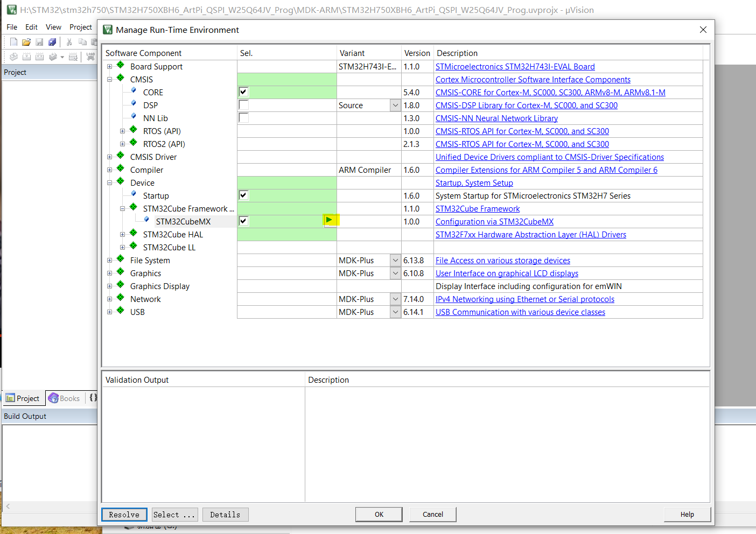This screenshot has width=756, height=534.
Task: Click the Save All multi-disk icon
Action: (x=52, y=42)
